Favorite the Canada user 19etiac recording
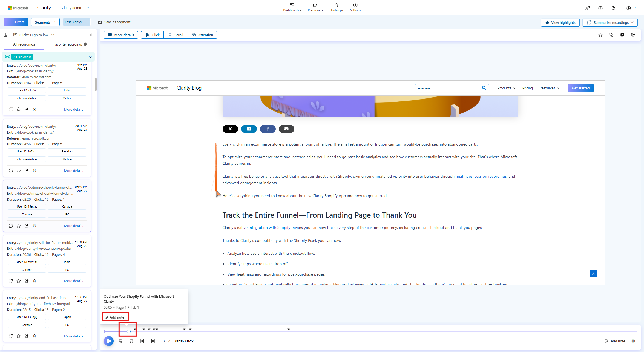The height and width of the screenshot is (352, 644). pyautogui.click(x=19, y=226)
